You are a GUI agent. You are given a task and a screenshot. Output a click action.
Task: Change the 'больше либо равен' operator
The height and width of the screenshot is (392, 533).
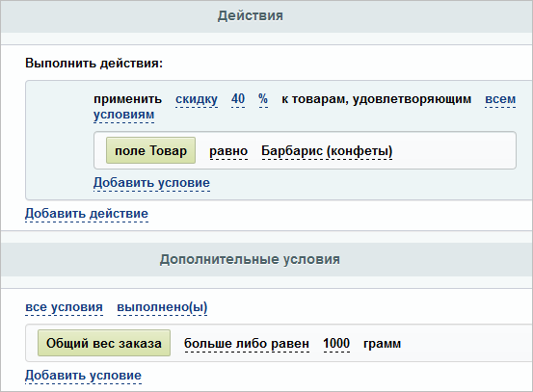[x=247, y=344]
